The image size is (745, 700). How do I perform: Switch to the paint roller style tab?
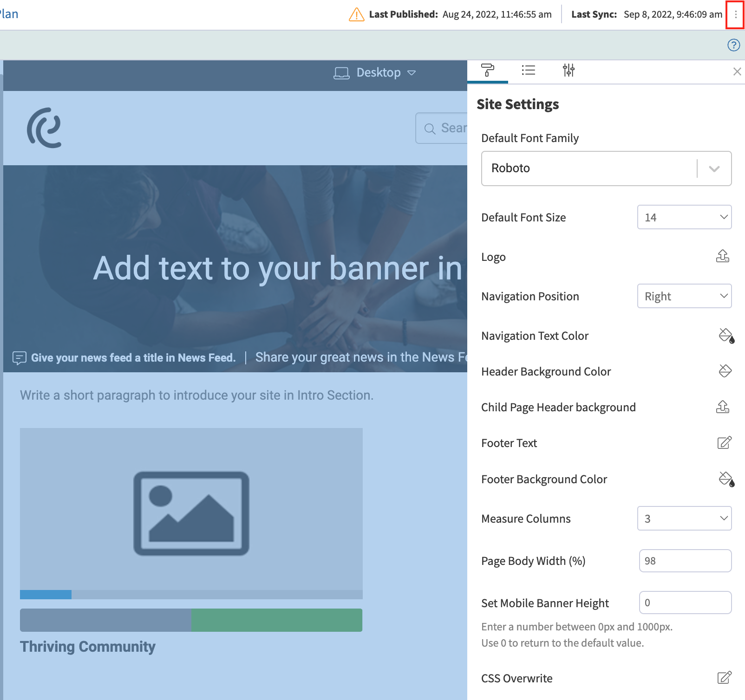pos(488,71)
